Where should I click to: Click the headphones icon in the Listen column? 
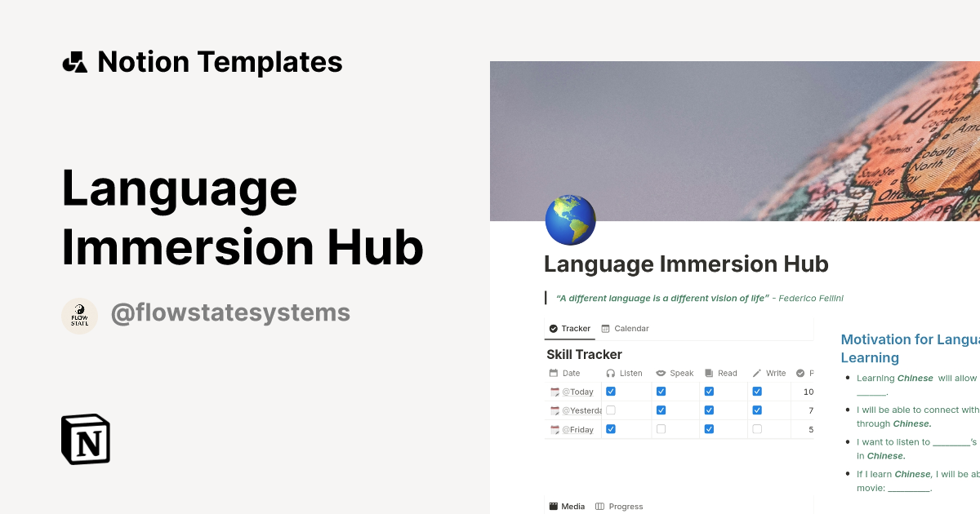click(611, 373)
